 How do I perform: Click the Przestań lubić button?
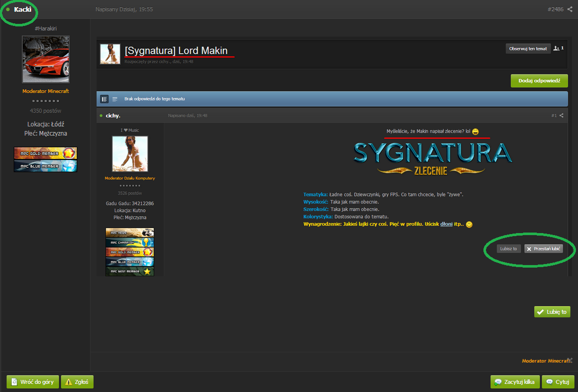tap(543, 249)
